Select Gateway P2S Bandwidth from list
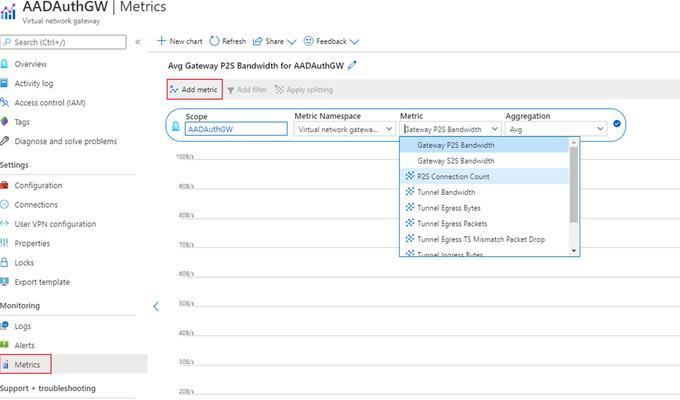The width and height of the screenshot is (680, 400). click(x=484, y=145)
